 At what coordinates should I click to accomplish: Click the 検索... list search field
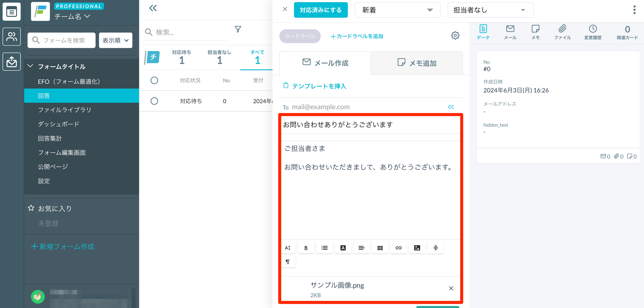[187, 32]
